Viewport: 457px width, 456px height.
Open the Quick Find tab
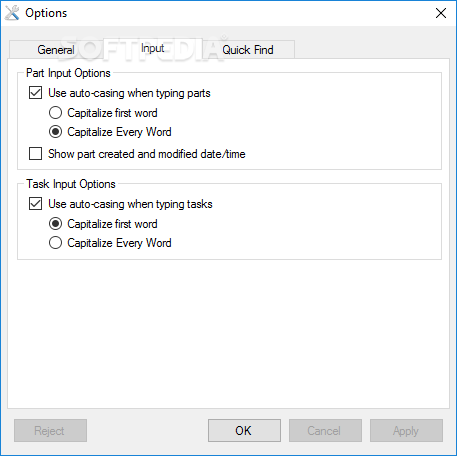tap(248, 50)
